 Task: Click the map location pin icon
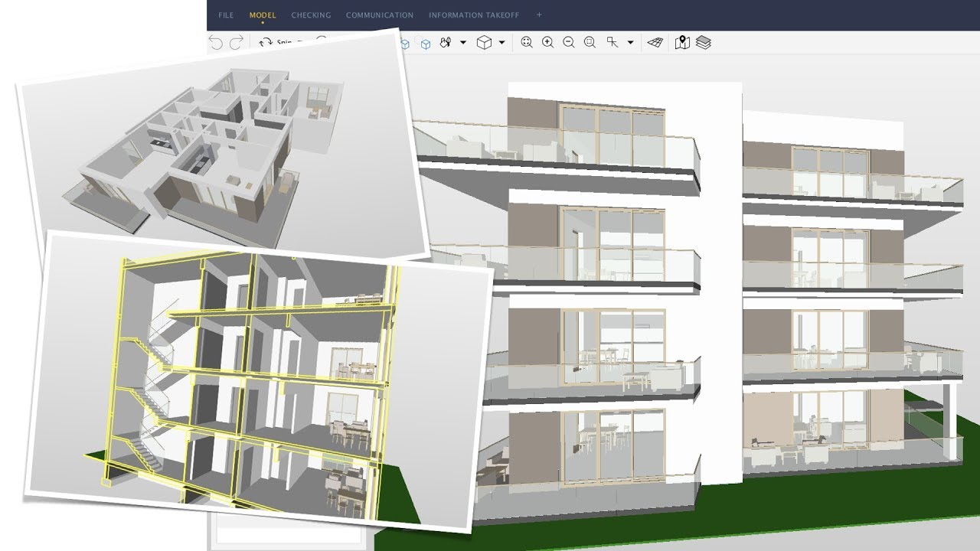click(x=682, y=43)
